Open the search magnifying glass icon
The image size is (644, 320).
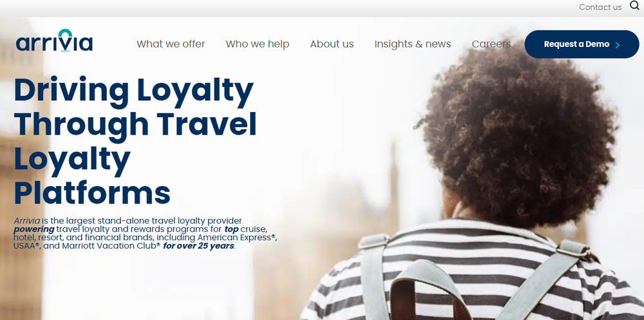634,6
